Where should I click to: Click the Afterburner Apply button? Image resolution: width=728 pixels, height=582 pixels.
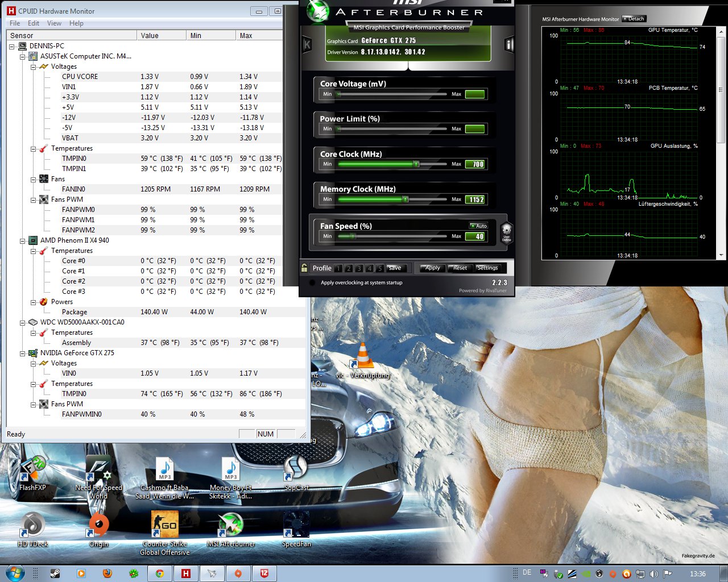(x=432, y=268)
